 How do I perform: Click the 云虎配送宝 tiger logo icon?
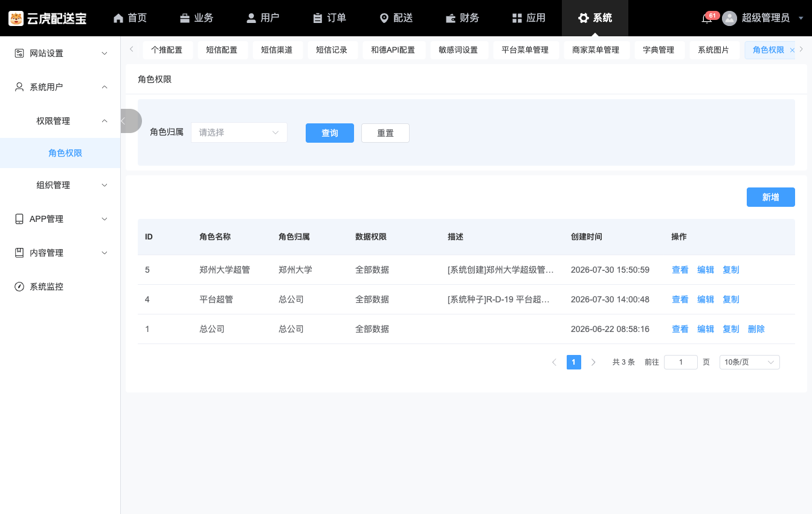pyautogui.click(x=16, y=18)
